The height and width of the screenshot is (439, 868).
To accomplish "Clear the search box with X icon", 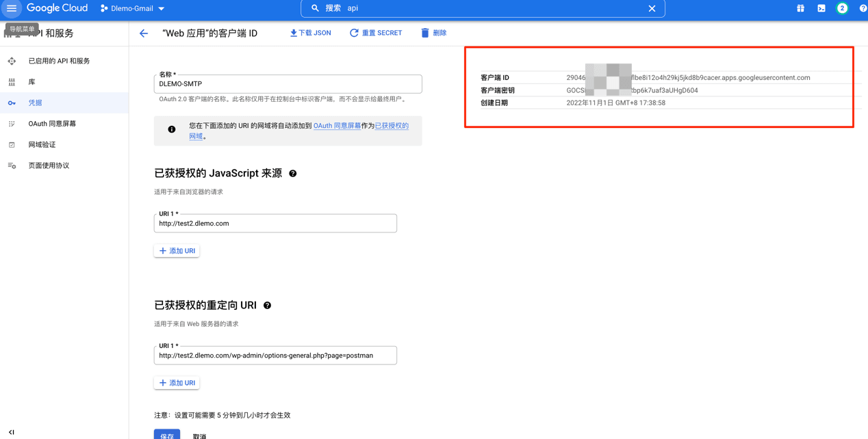I will coord(652,9).
